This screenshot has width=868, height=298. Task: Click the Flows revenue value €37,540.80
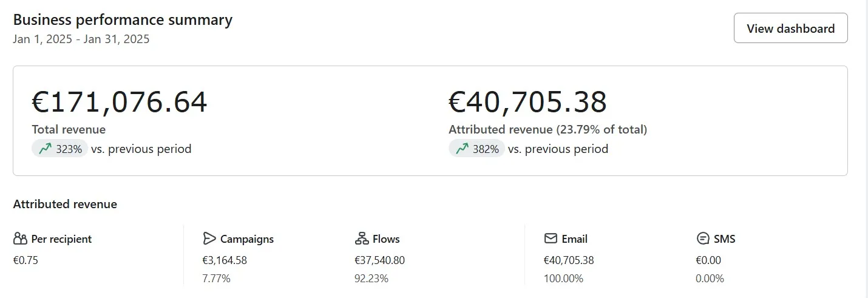pos(379,260)
